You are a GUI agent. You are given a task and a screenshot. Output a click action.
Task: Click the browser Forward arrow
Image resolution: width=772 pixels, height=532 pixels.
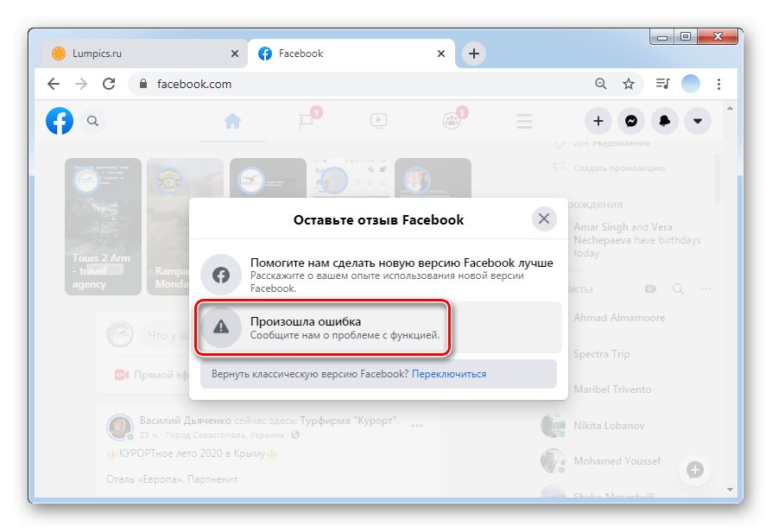pyautogui.click(x=81, y=85)
